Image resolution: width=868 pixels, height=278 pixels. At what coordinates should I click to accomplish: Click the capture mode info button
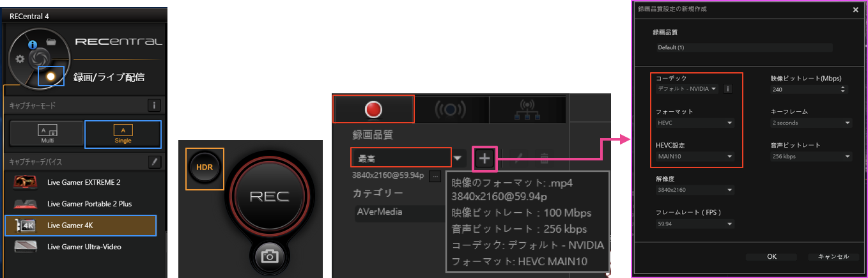tap(153, 105)
